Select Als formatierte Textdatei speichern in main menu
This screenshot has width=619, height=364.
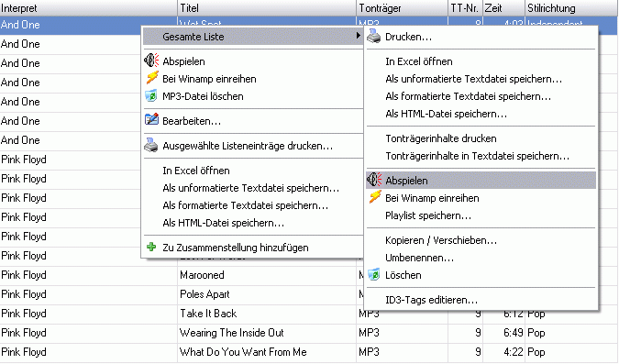(253, 205)
